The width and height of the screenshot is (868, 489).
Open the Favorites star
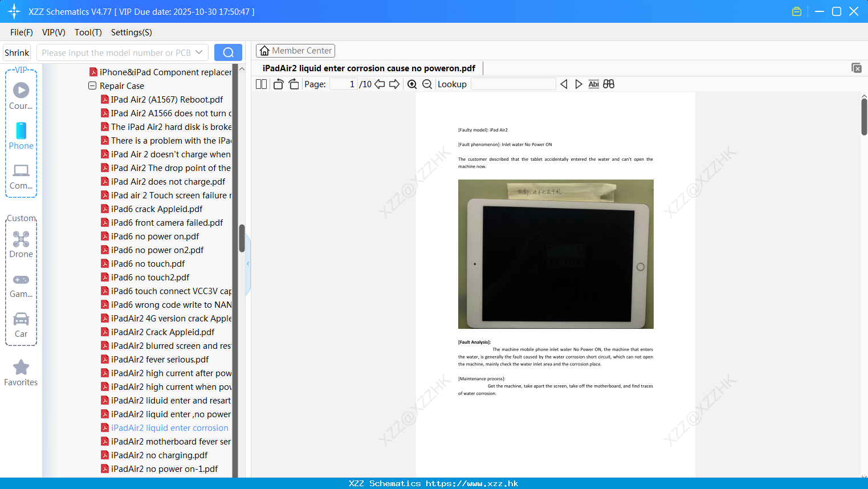21,373
